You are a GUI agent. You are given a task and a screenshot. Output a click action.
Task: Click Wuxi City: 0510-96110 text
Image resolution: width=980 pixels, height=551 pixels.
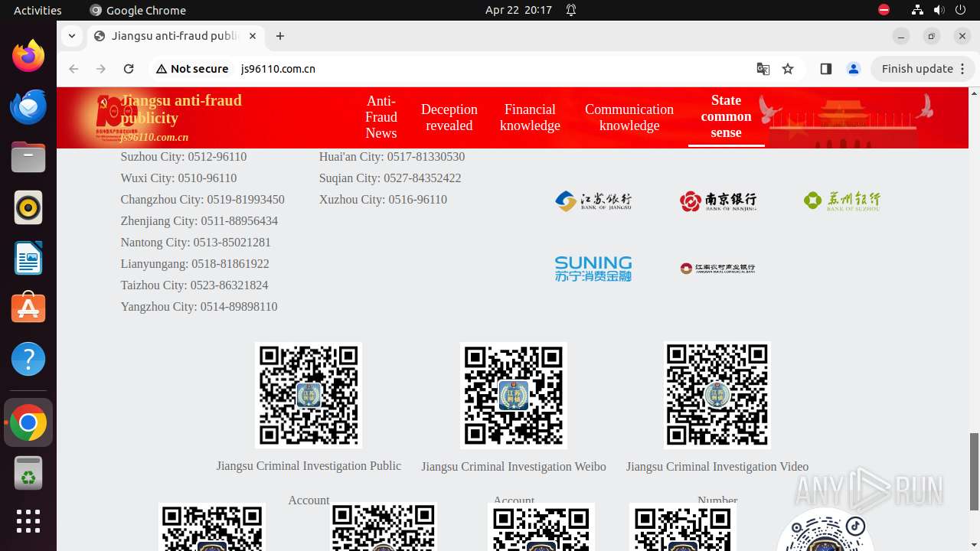(x=178, y=178)
